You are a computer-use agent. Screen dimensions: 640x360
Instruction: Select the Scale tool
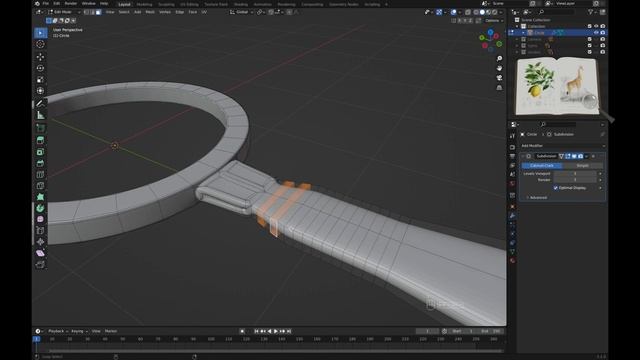pyautogui.click(x=40, y=80)
